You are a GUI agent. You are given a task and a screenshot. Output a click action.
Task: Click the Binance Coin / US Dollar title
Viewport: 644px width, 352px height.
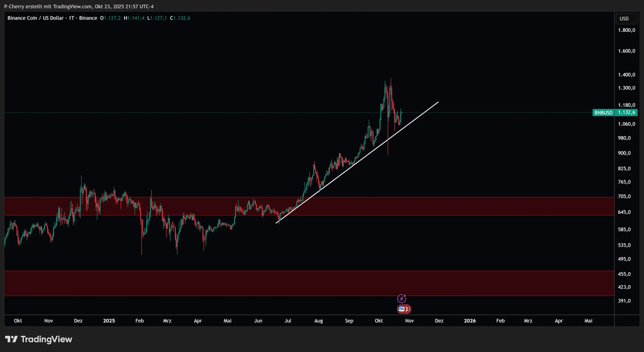35,18
